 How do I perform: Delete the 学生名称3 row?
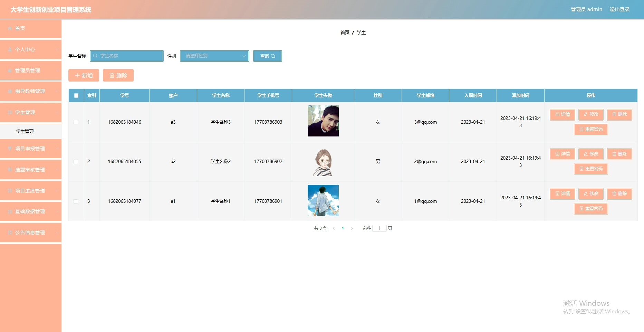click(x=619, y=114)
